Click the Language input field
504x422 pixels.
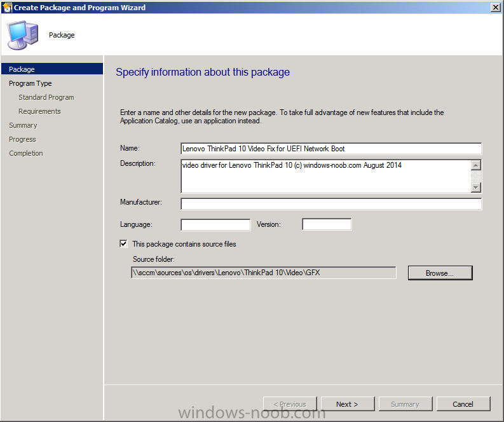click(x=215, y=224)
